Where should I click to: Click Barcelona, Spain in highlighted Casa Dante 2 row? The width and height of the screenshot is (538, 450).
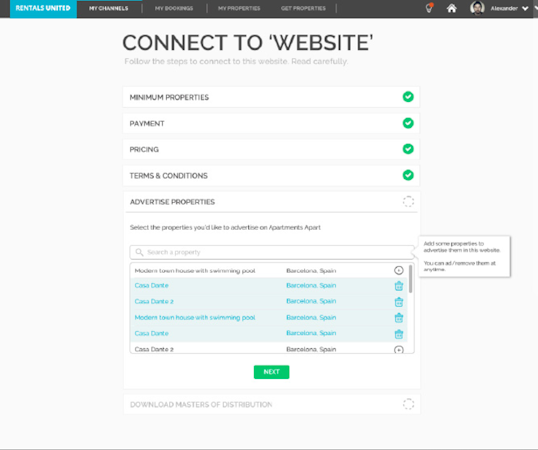click(311, 301)
